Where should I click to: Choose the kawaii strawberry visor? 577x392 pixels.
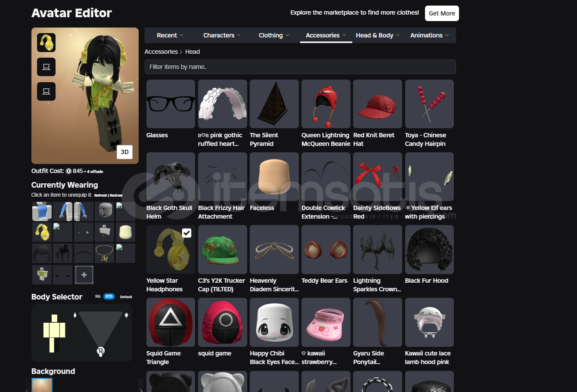tap(326, 322)
